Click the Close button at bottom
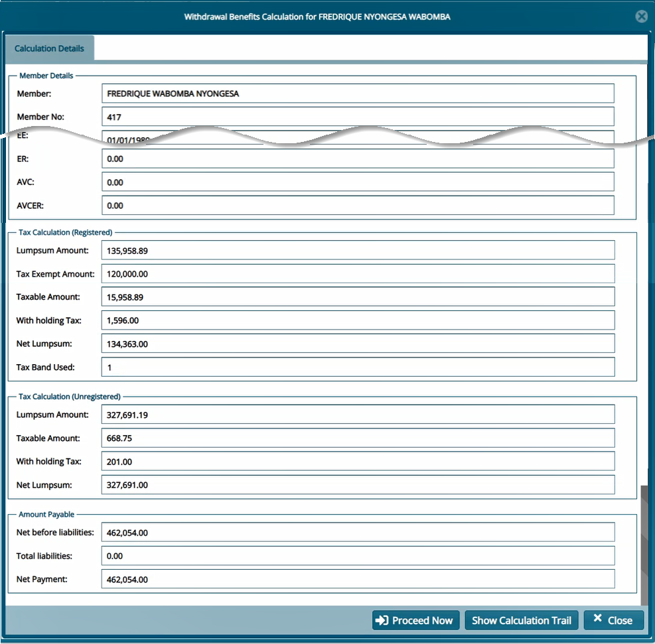655x644 pixels. (x=614, y=620)
